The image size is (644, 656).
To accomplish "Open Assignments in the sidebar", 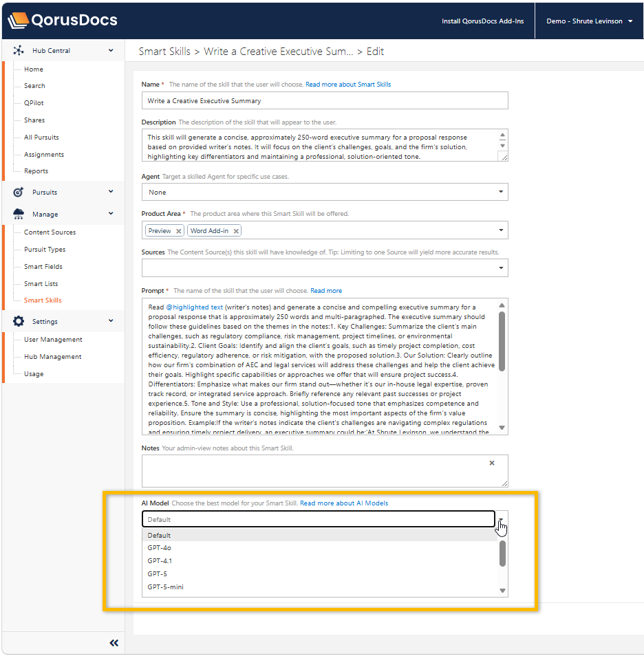I will (x=44, y=155).
